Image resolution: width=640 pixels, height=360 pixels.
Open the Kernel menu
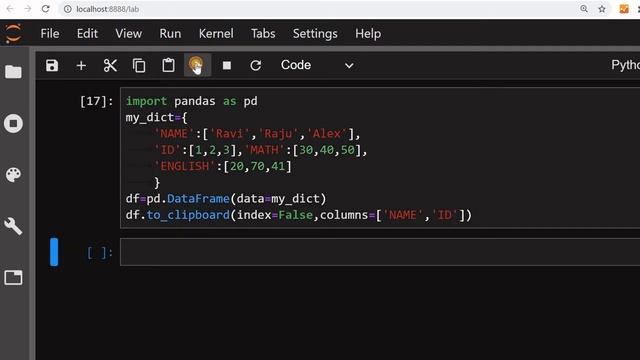216,33
